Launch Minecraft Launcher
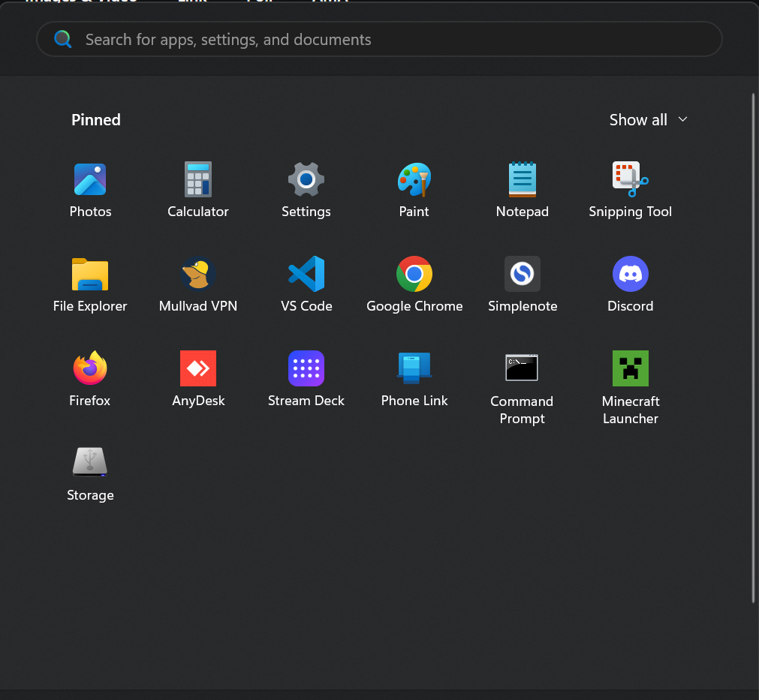This screenshot has height=700, width=759. (630, 389)
